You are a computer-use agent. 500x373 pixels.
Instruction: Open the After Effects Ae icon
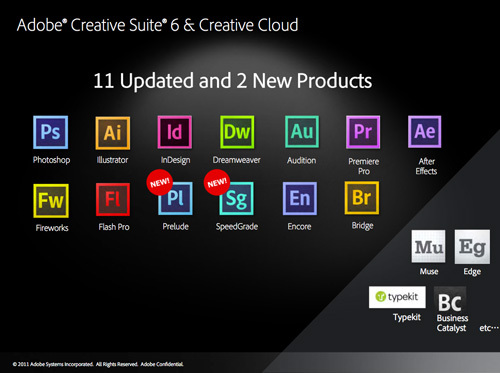tap(425, 132)
